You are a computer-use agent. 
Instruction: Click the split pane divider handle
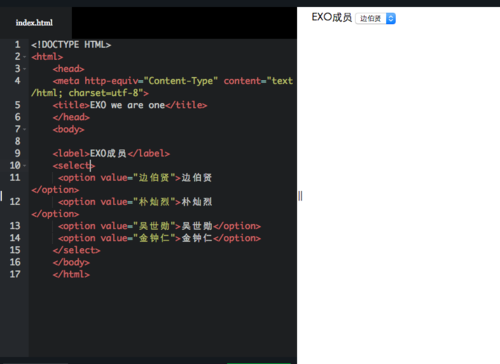point(300,196)
